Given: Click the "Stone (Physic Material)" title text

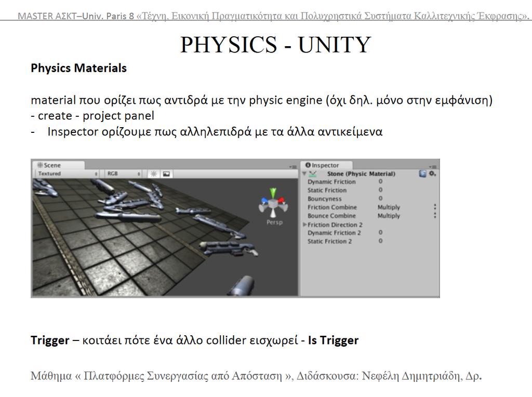Looking at the screenshot, I should pyautogui.click(x=361, y=173).
